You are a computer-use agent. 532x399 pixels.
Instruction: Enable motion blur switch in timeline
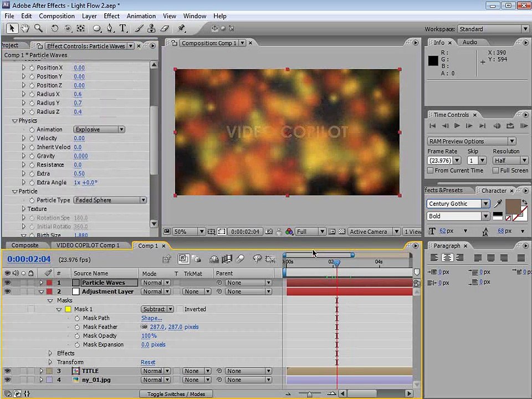[x=240, y=259]
